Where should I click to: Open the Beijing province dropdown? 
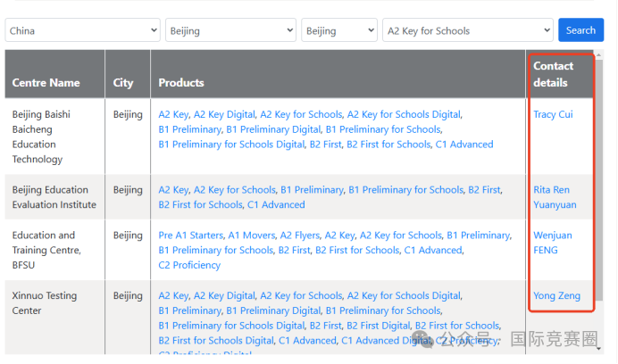[x=230, y=30]
